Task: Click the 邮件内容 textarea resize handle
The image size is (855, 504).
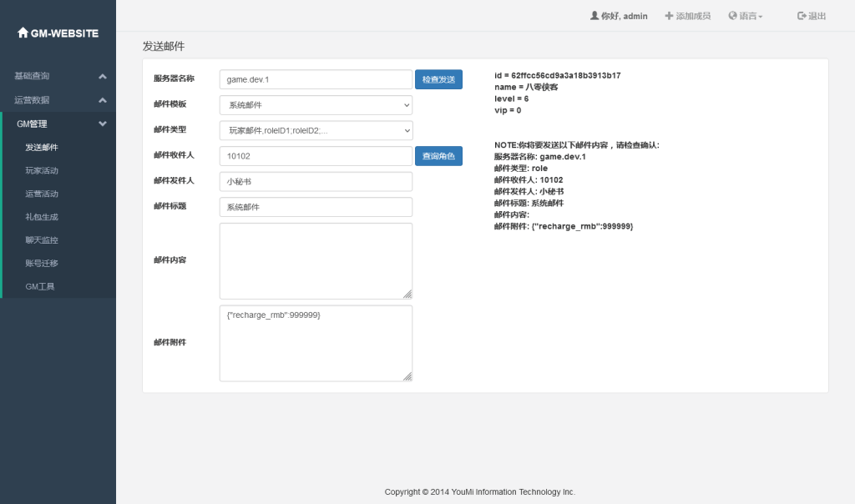Action: coord(407,294)
